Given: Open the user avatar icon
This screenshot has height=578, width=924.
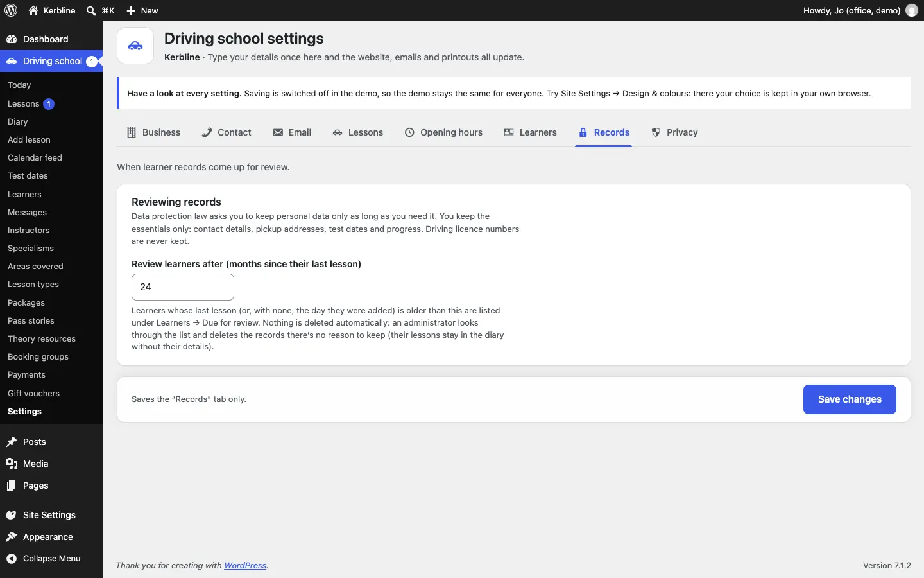Looking at the screenshot, I should click(x=912, y=10).
